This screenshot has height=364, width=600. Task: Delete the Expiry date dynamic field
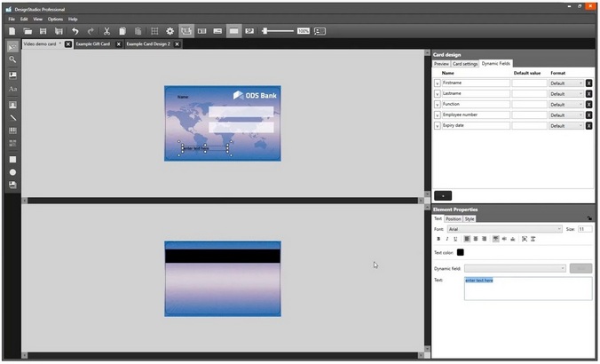(588, 126)
